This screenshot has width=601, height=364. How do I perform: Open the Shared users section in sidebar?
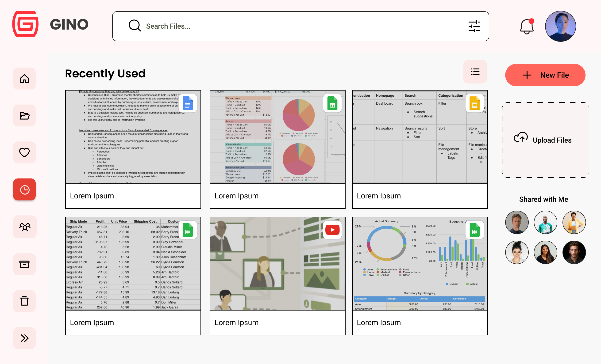[x=24, y=227]
